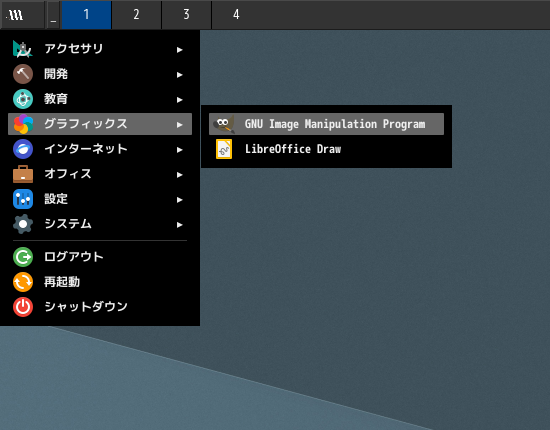Click the 開発 hammer icon
The height and width of the screenshot is (430, 550).
click(x=23, y=74)
